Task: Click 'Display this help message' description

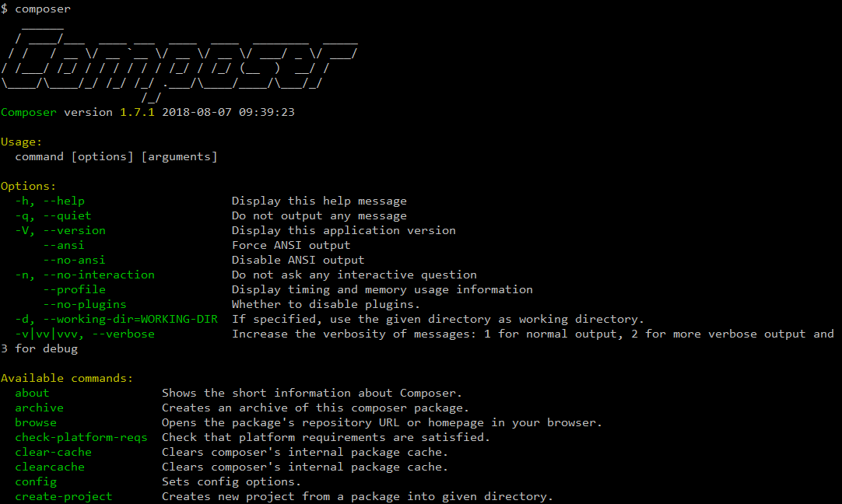Action: (319, 201)
